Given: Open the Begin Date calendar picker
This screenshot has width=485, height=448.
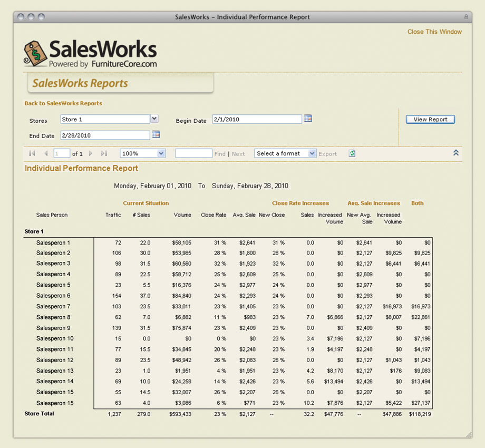Looking at the screenshot, I should [x=308, y=119].
